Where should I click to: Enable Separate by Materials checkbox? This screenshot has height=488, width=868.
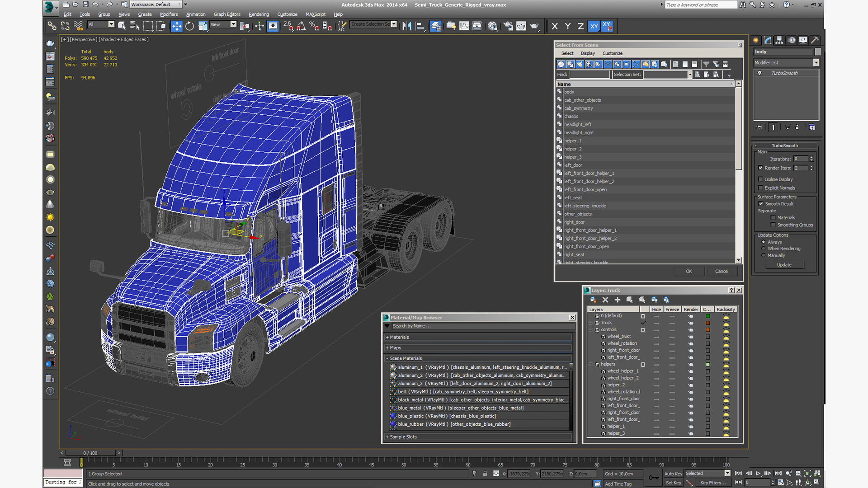[x=773, y=218]
